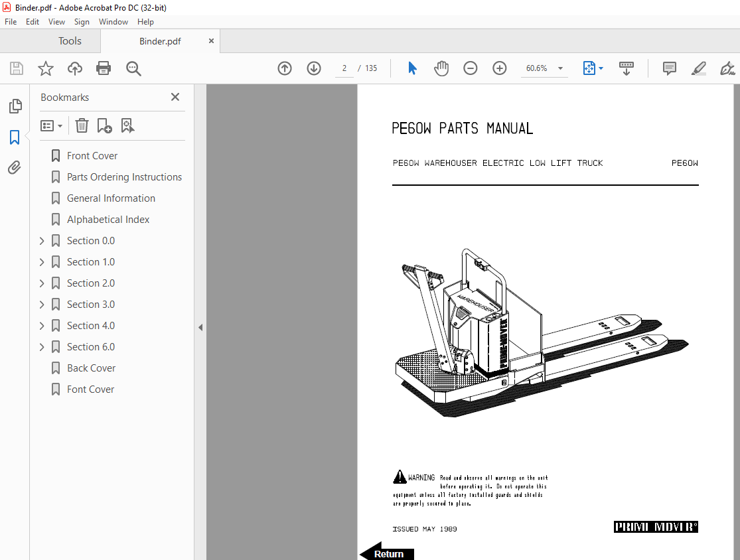Image resolution: width=740 pixels, height=560 pixels.
Task: Open bookmark options dropdown menu
Action: tap(52, 125)
